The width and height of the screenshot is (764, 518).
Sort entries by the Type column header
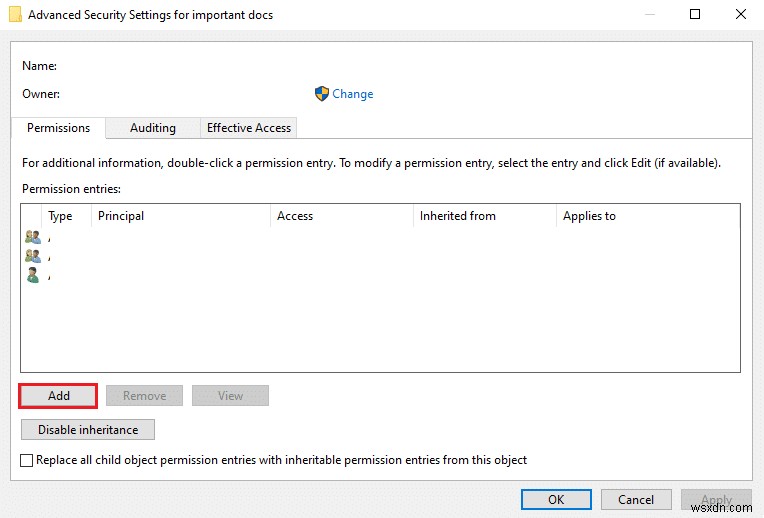point(61,216)
